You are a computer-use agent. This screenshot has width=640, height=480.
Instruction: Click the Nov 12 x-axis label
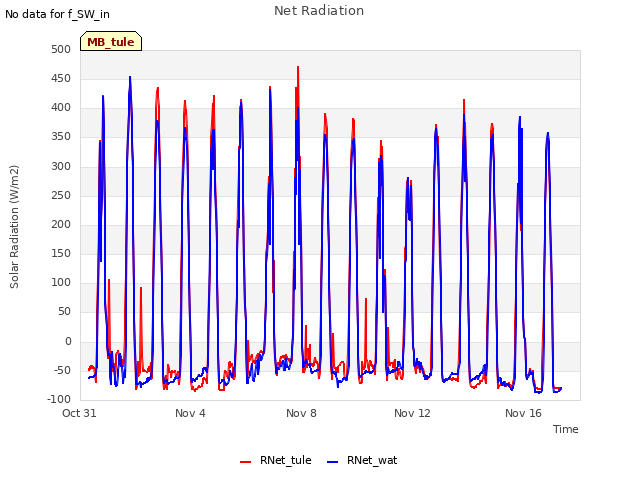412,413
